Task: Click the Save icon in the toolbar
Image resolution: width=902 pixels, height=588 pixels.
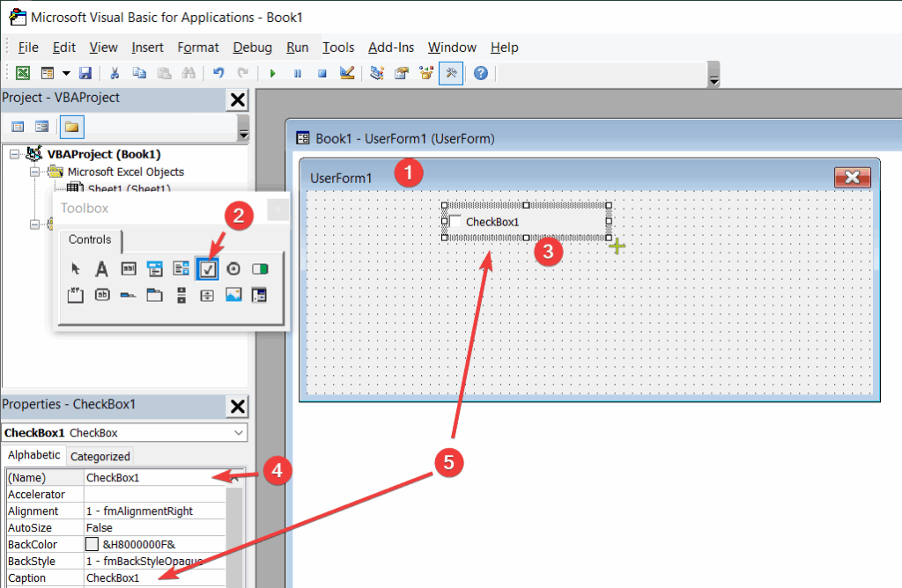Action: tap(85, 73)
